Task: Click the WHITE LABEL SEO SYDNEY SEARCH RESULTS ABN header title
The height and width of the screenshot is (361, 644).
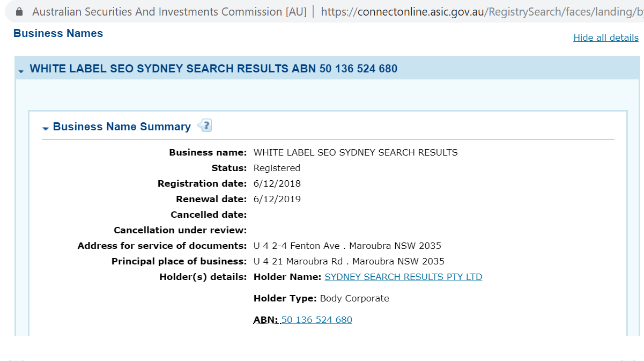Action: (213, 69)
